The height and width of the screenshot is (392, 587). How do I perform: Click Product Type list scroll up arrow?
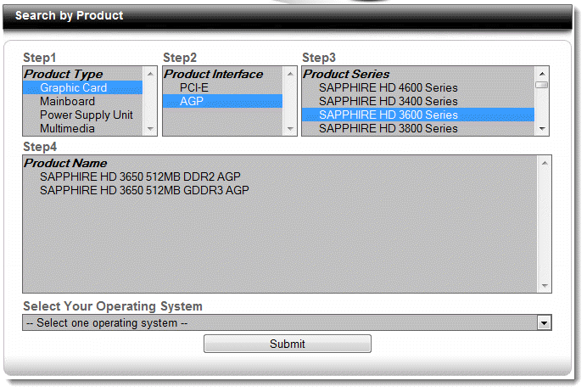[150, 74]
